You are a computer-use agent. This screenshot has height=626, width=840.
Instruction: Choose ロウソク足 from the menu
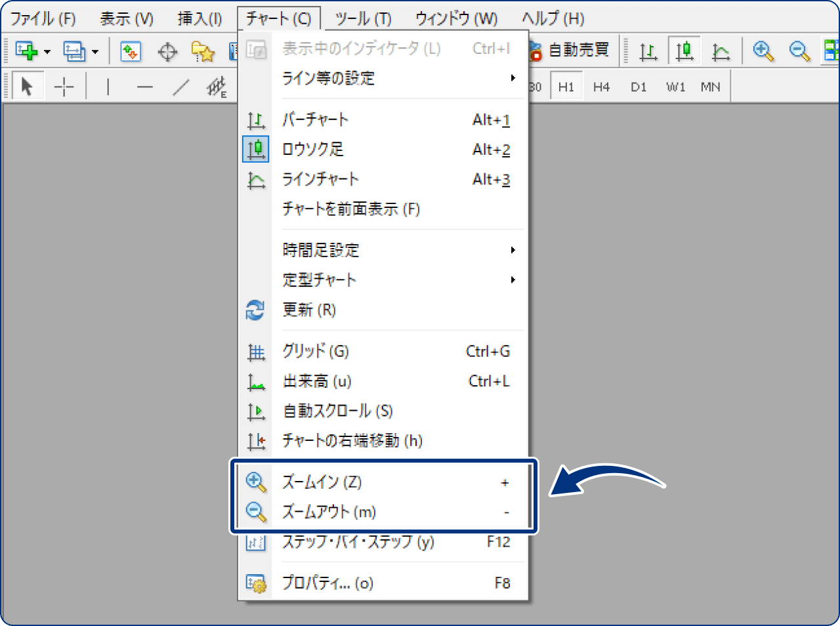click(x=383, y=150)
